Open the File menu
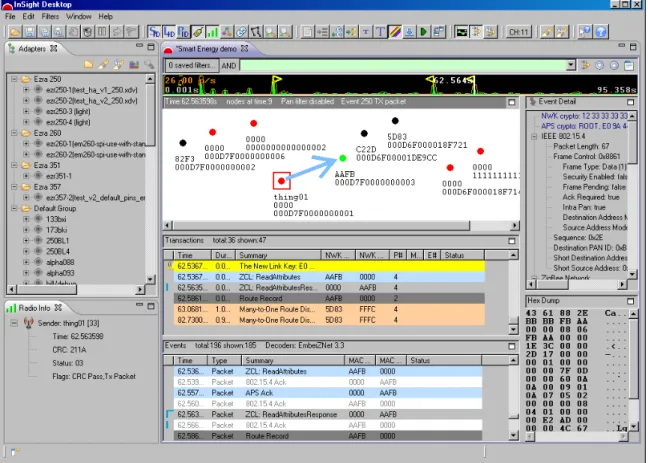Screen dimensions: 648x463 [x=10, y=17]
